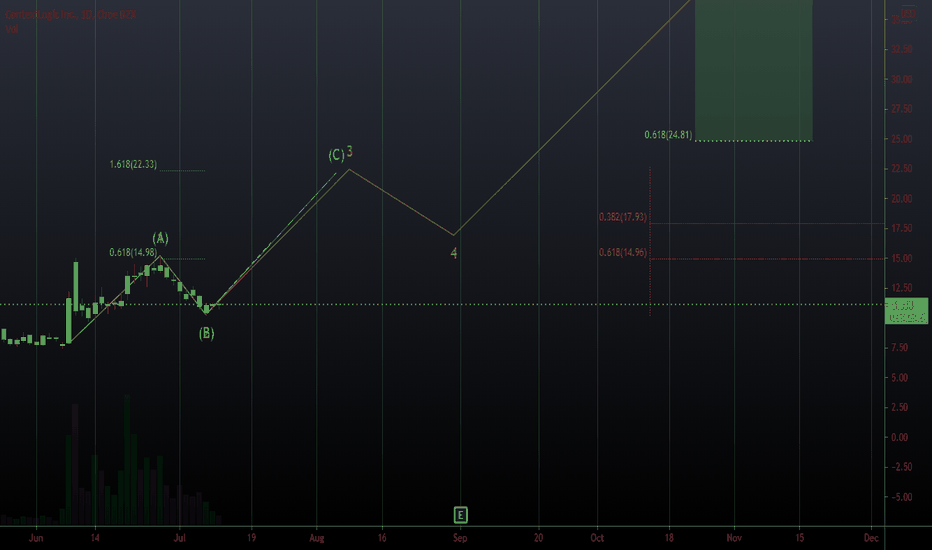932x550 pixels.
Task: Select the (C) wave label
Action: (x=336, y=155)
